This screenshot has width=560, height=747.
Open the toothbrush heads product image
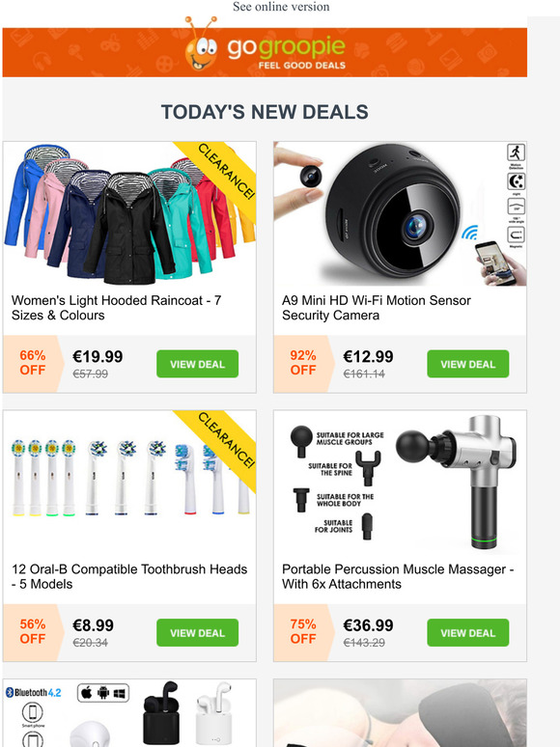pos(129,483)
